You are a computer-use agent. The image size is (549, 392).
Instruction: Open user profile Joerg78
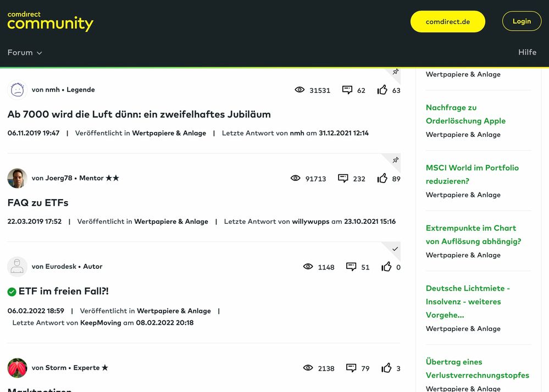pyautogui.click(x=59, y=178)
